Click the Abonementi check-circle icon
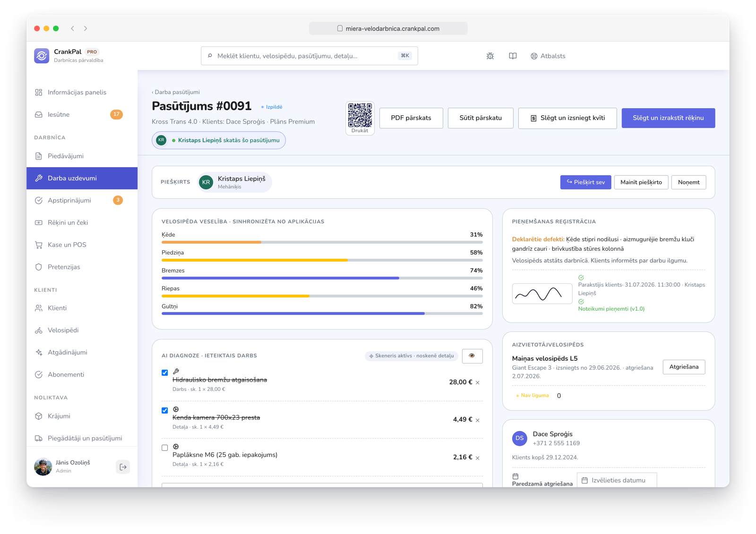 39,374
